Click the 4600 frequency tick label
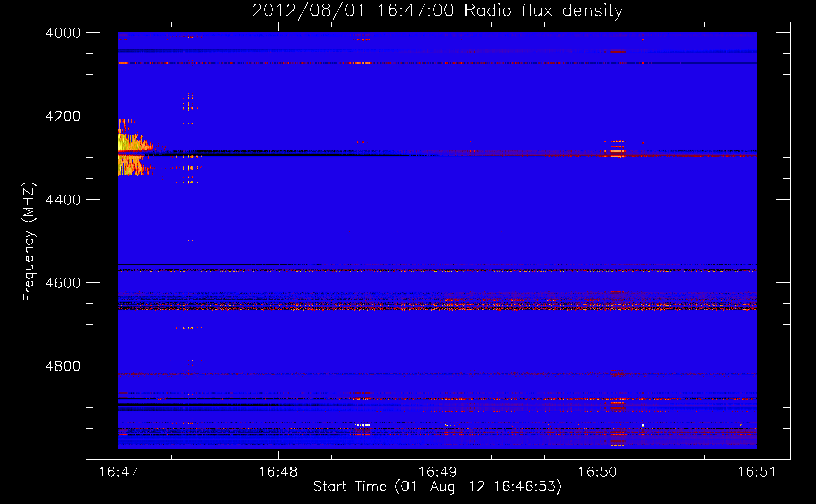This screenshot has height=504, width=816. click(63, 283)
